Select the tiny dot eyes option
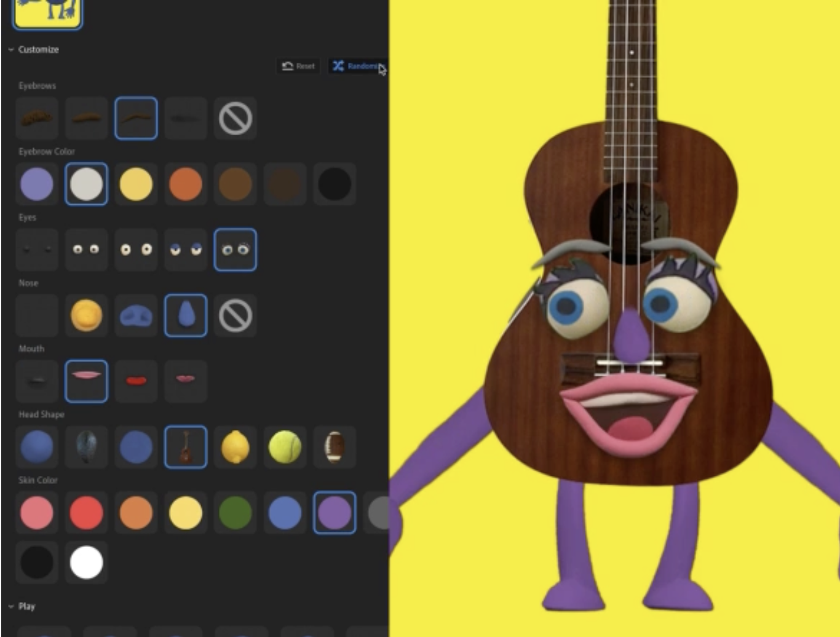Viewport: 840px width, 637px height. (37, 250)
